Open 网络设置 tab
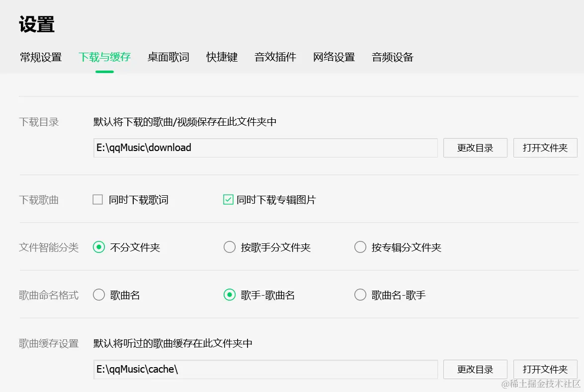The image size is (584, 392). click(334, 57)
